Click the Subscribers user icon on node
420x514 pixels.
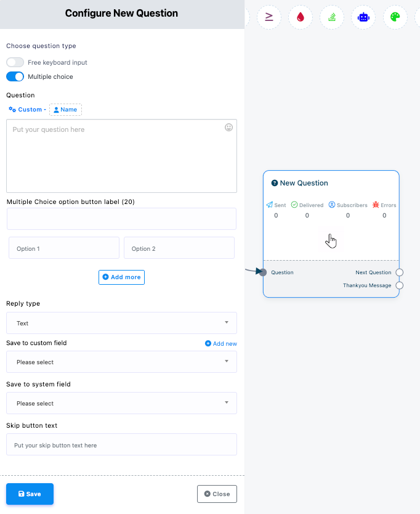point(332,205)
